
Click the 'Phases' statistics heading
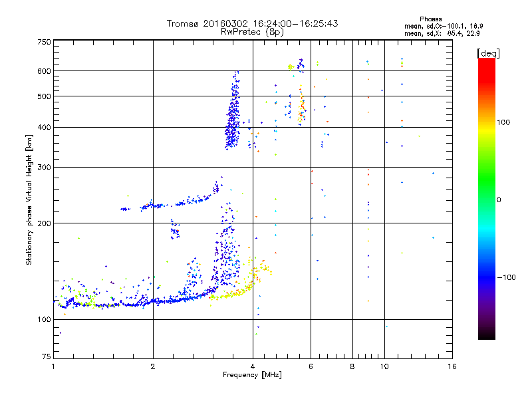pos(430,19)
